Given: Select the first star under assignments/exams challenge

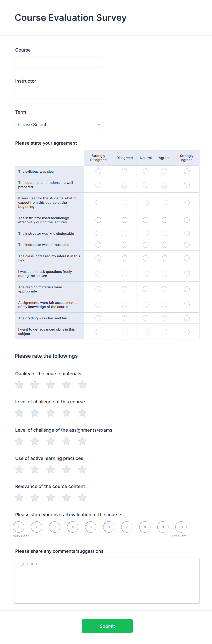Looking at the screenshot, I should point(19,441).
